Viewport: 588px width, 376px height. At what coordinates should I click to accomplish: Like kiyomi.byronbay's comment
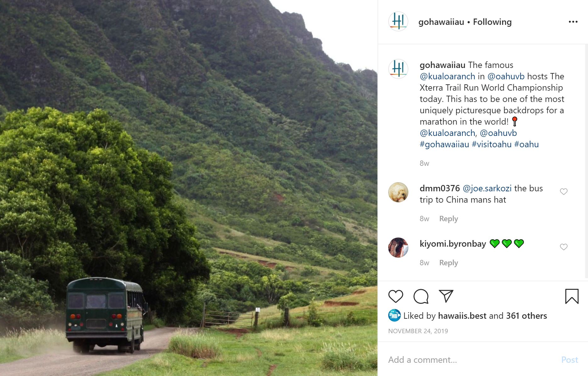[x=564, y=247]
